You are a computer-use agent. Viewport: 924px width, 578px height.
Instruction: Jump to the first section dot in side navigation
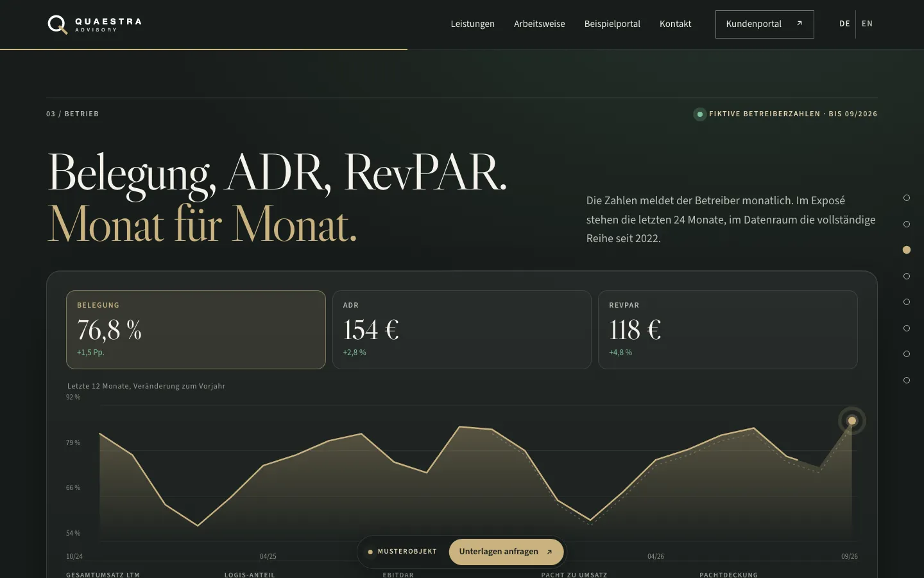(x=907, y=198)
